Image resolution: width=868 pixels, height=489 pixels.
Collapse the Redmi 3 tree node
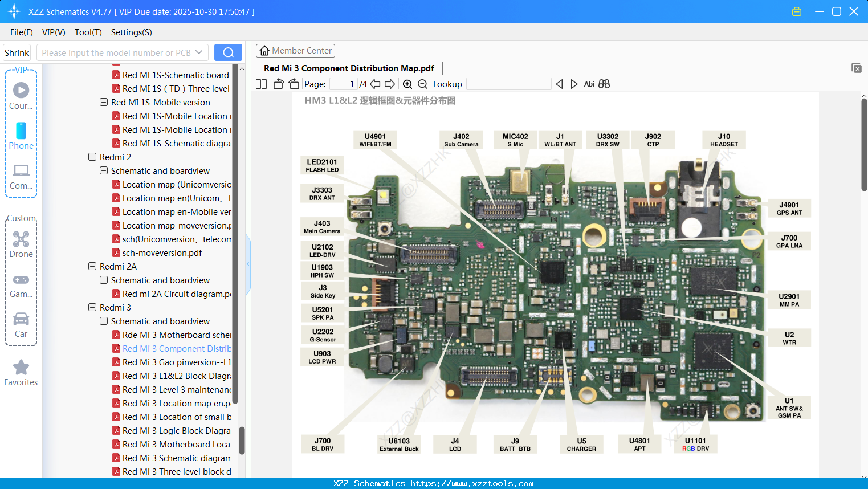point(92,307)
